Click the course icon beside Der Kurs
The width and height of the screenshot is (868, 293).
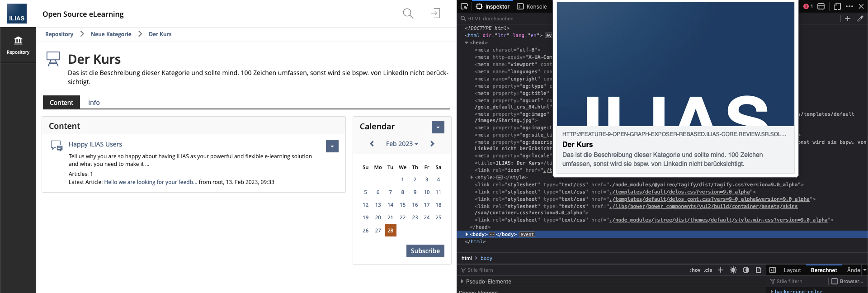(x=53, y=59)
